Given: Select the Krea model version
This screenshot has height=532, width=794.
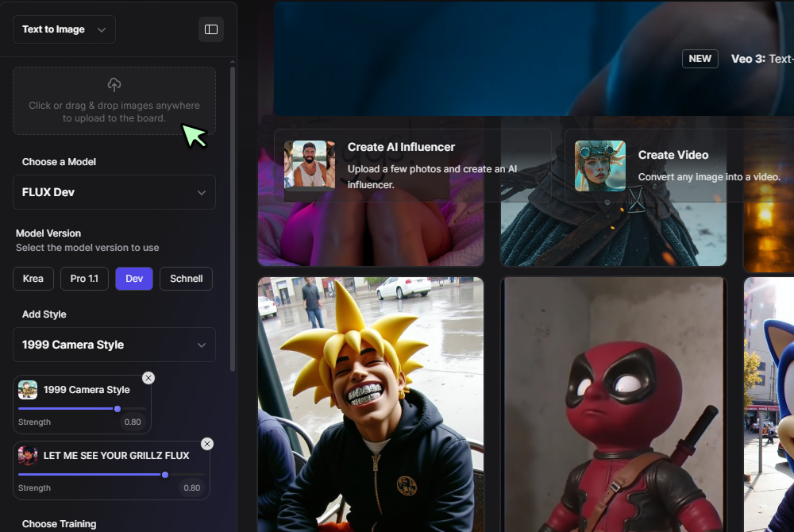Looking at the screenshot, I should [33, 279].
